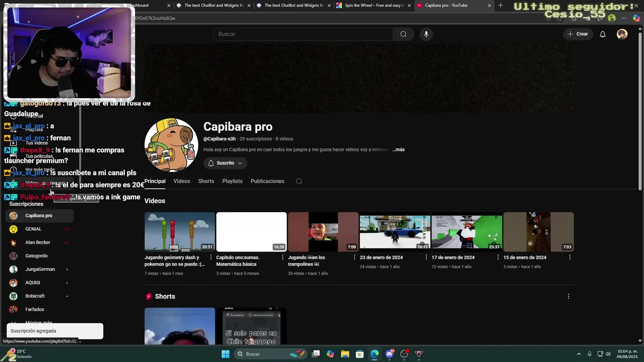Image resolution: width=644 pixels, height=362 pixels.
Task: Open Farfadox subscription channel
Action: (40, 310)
